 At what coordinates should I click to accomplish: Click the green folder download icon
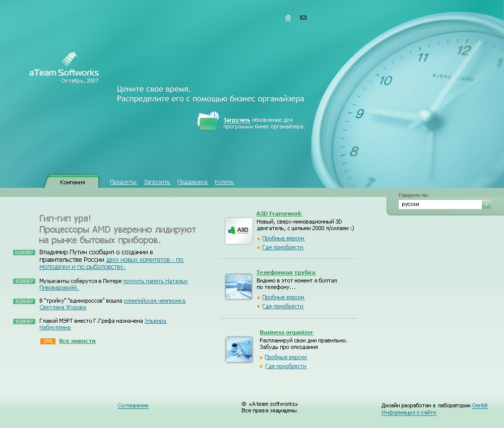click(208, 121)
